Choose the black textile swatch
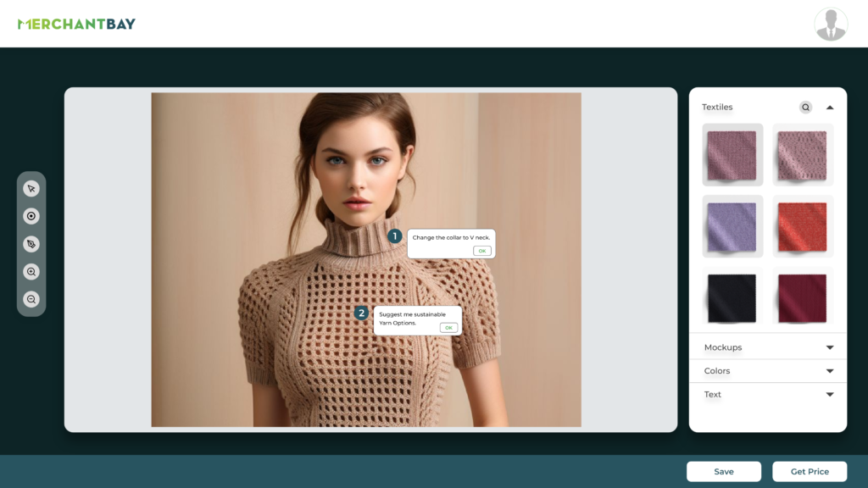Viewport: 868px width, 488px height. (732, 297)
